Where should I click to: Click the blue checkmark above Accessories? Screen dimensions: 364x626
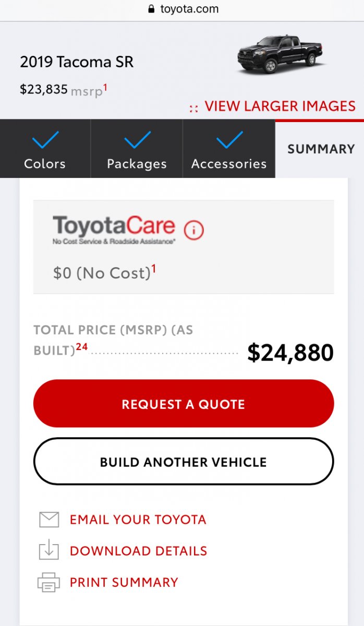coord(229,140)
